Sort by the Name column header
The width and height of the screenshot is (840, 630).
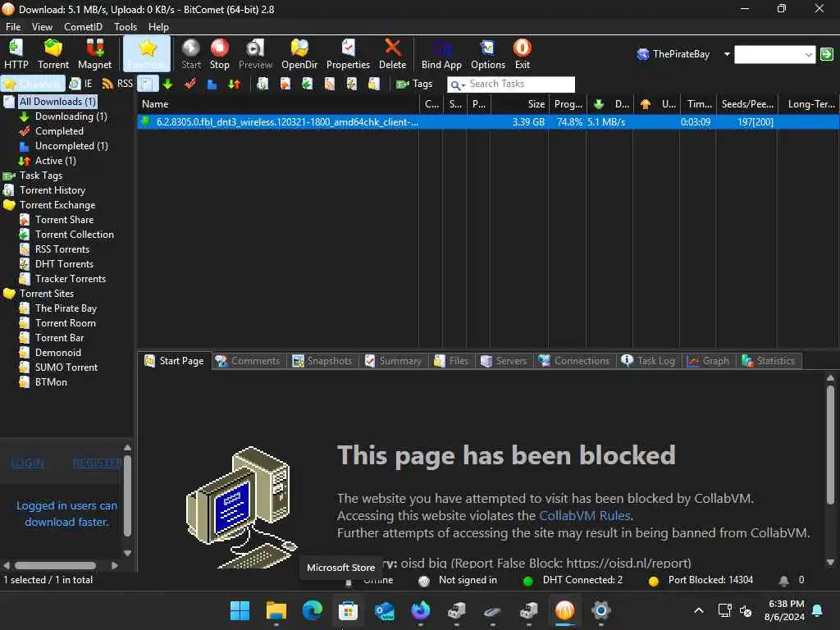(x=278, y=104)
